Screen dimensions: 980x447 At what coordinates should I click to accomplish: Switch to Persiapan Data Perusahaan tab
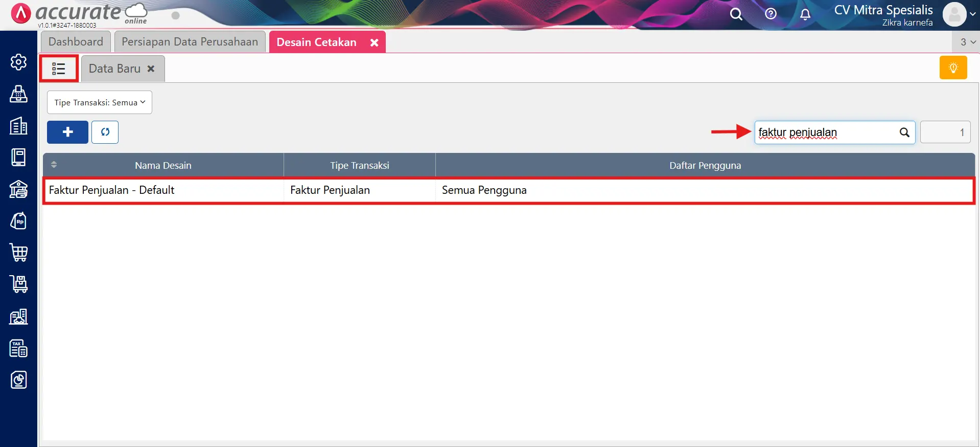point(190,42)
